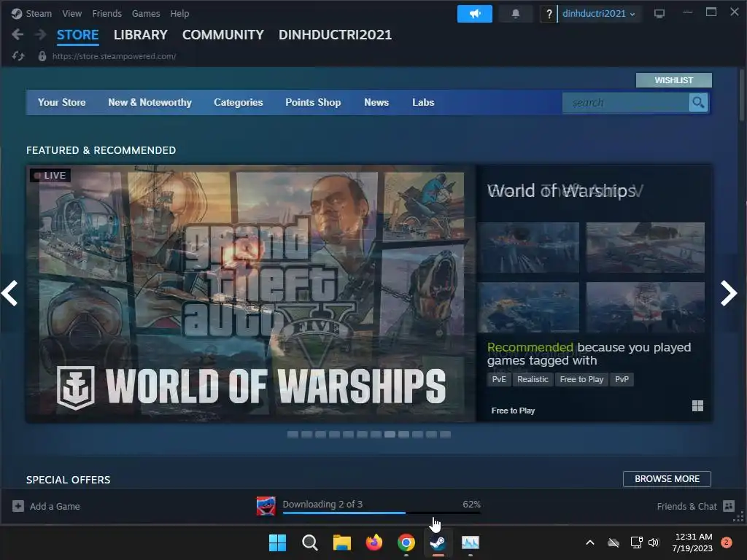Viewport: 747px width, 560px height.
Task: Open the bottom-right World of Warships screenshot
Action: point(645,307)
